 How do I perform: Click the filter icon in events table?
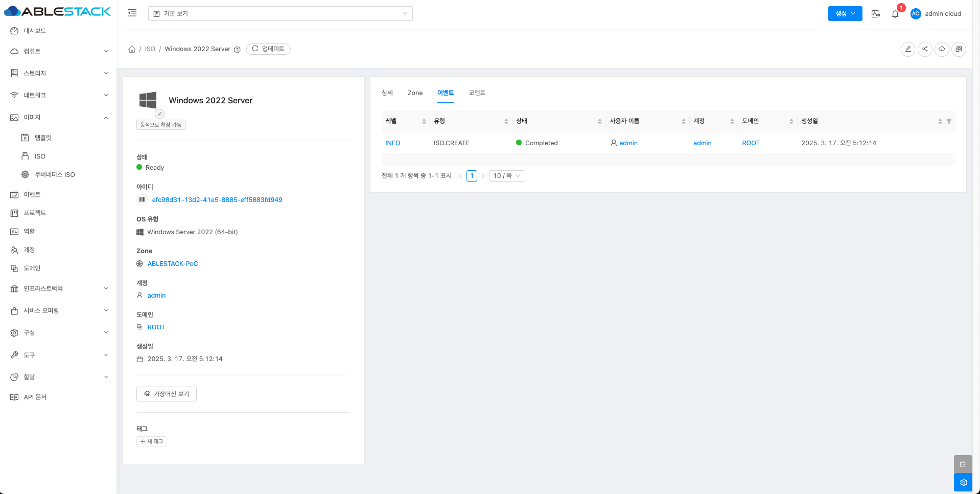coord(949,122)
